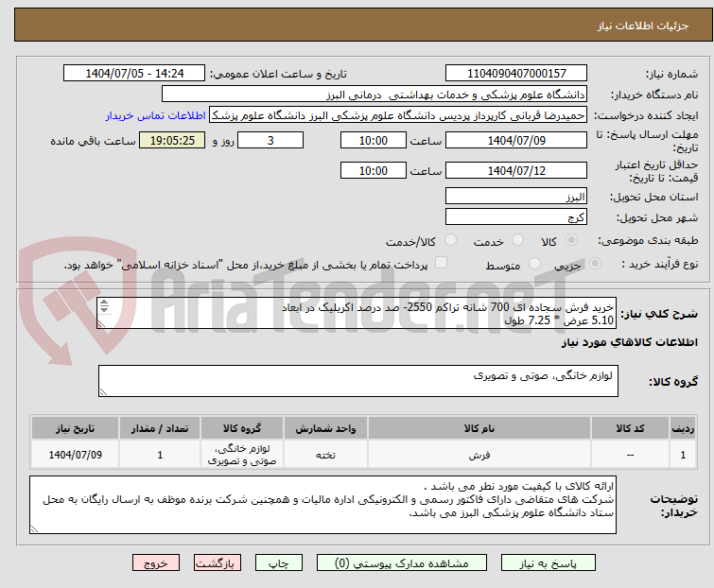Screen dimensions: 714x588
Task: Click the delivery province field البرز
Action: [x=516, y=197]
